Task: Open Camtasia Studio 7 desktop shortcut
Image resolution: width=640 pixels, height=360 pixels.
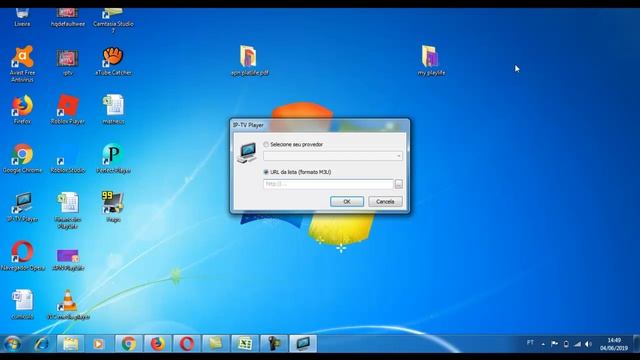Action: point(113,21)
